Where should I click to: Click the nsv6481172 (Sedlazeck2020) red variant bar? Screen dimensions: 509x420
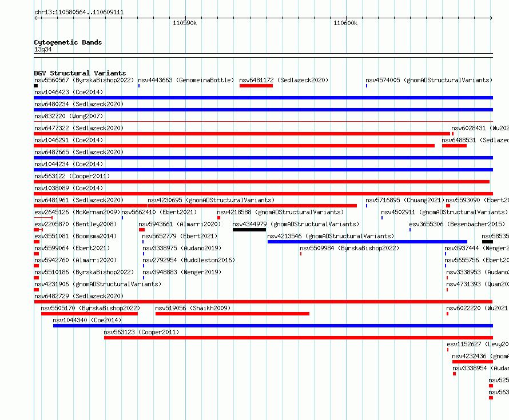[x=256, y=86]
